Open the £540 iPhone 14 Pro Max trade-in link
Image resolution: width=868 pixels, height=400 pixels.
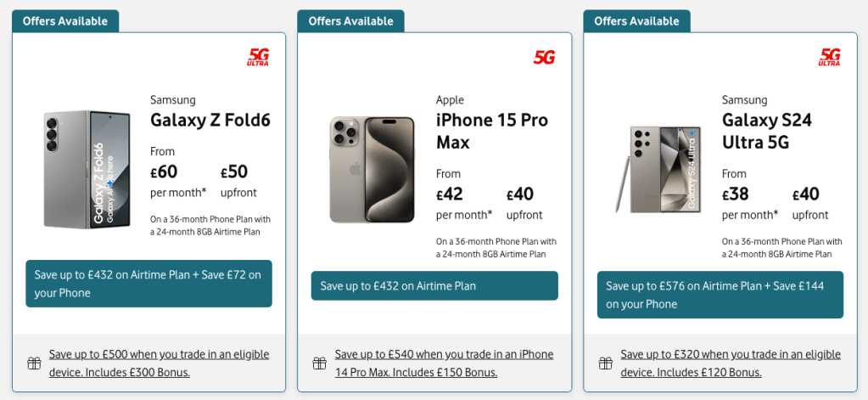pyautogui.click(x=444, y=363)
